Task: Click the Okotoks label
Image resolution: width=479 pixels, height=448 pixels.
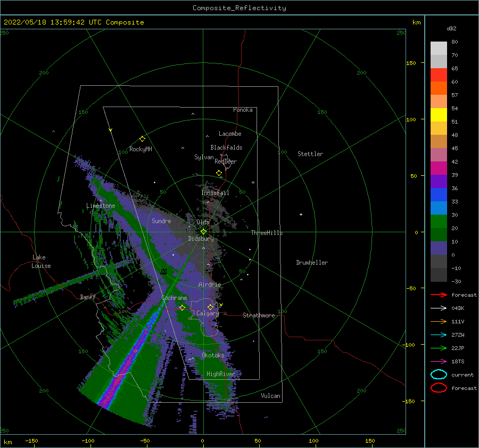Action: 213,355
